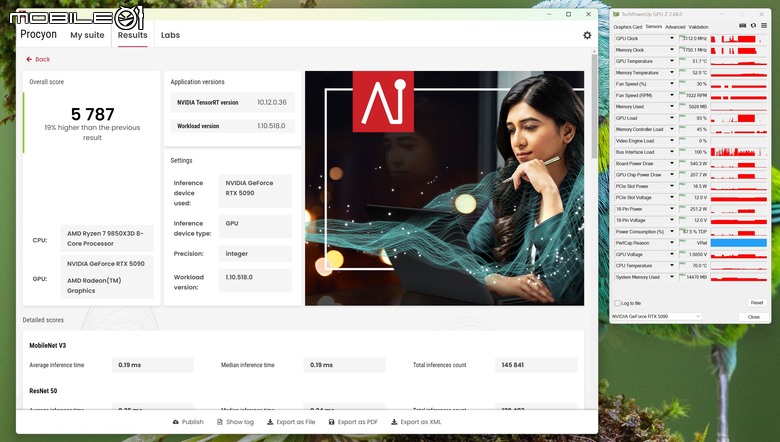Click the Publish cloud icon
Screen dimensions: 780x442
176,422
